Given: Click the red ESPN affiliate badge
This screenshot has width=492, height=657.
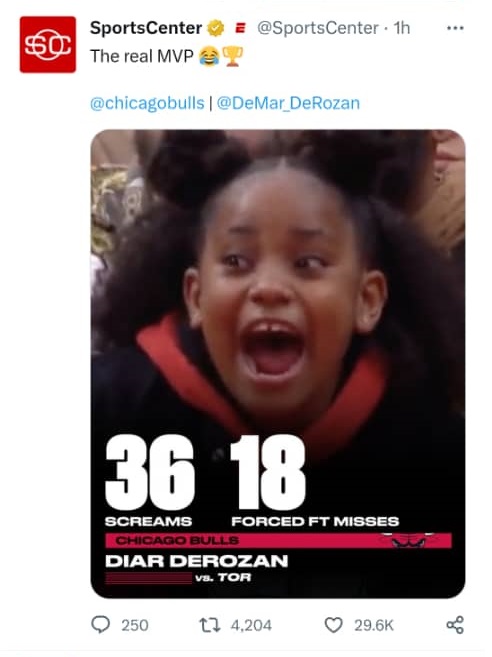Looking at the screenshot, I should 241,28.
